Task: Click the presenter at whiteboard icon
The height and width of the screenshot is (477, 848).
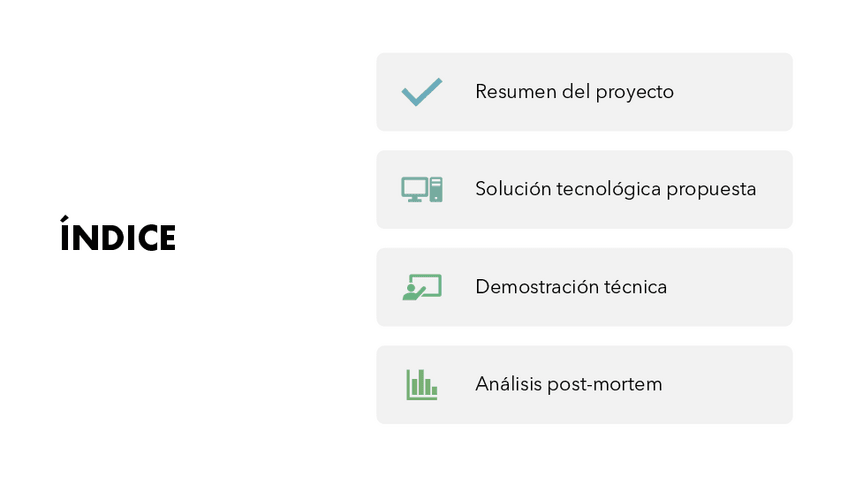Action: 421,287
